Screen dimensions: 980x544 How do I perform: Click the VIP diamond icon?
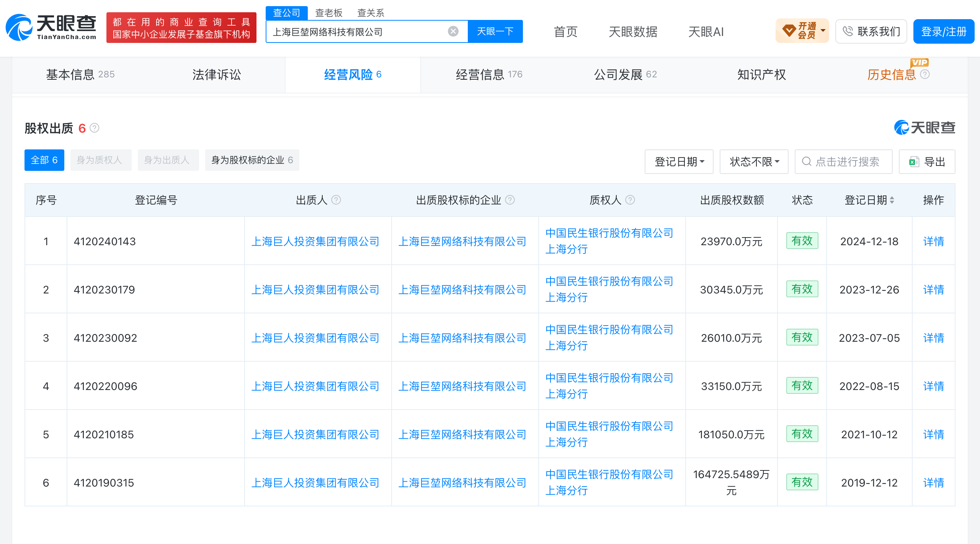click(789, 31)
